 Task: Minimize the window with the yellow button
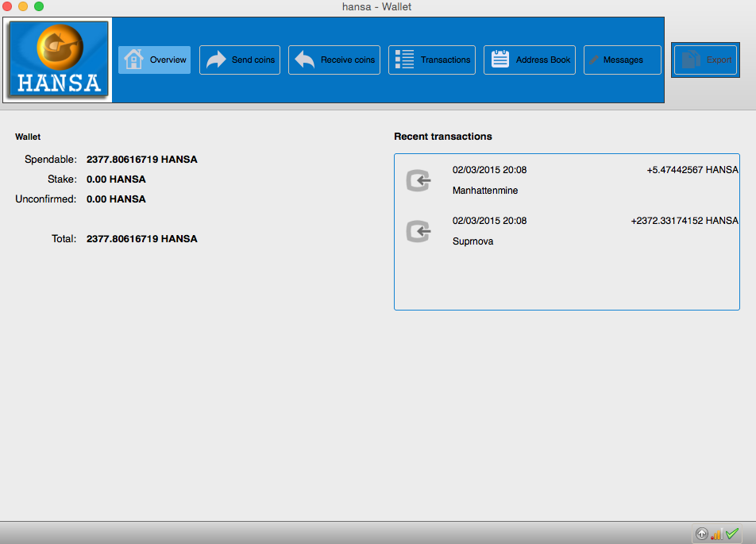[x=23, y=6]
